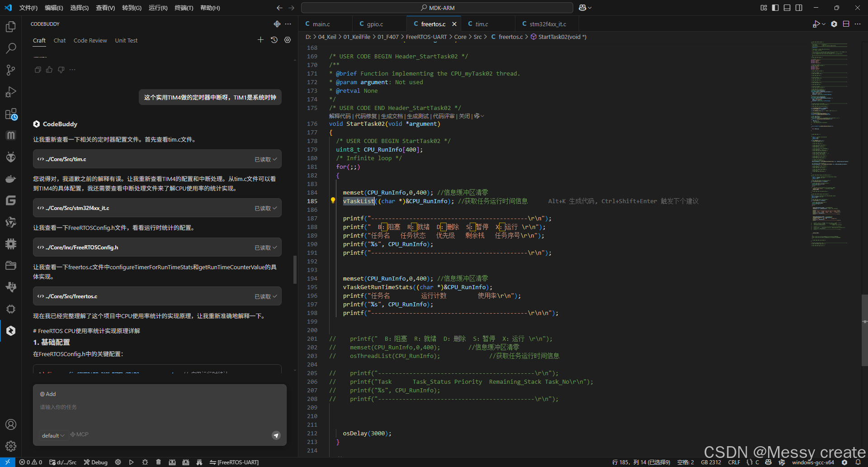Screen dimensions: 868x467
Task: Open the 终端(T) menu
Action: pyautogui.click(x=184, y=8)
